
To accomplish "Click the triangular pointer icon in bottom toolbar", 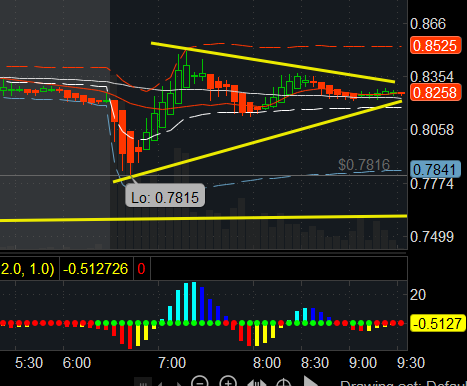I will click(x=310, y=381).
